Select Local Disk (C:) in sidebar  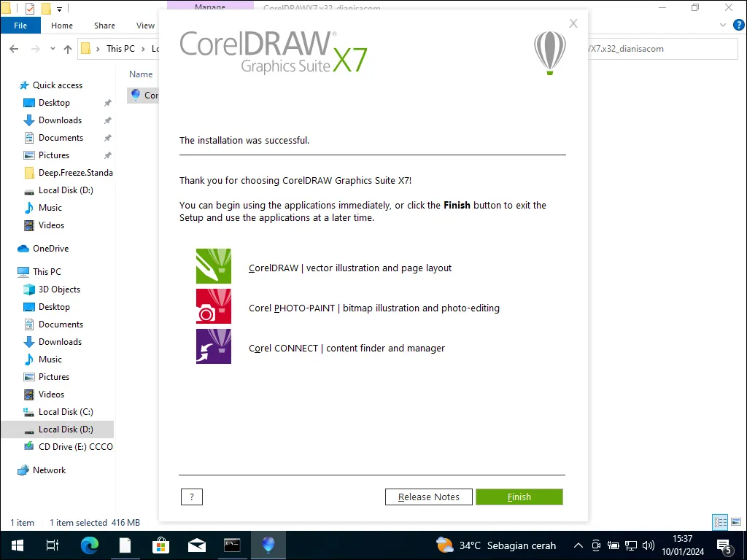(x=66, y=412)
